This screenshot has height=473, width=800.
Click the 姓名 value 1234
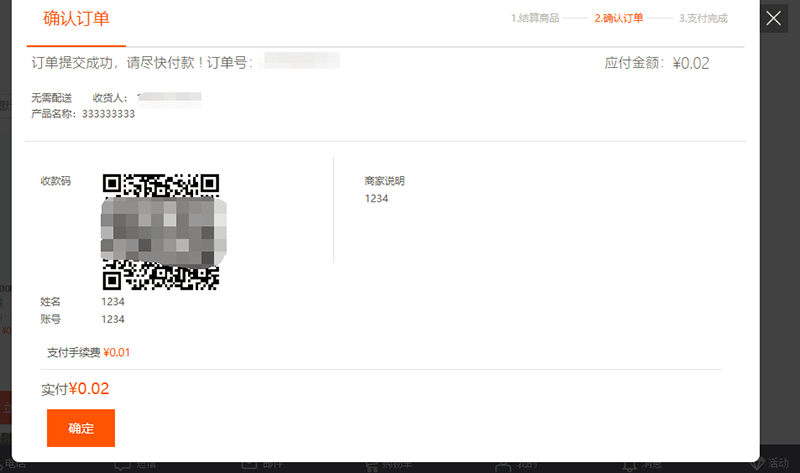pos(113,301)
